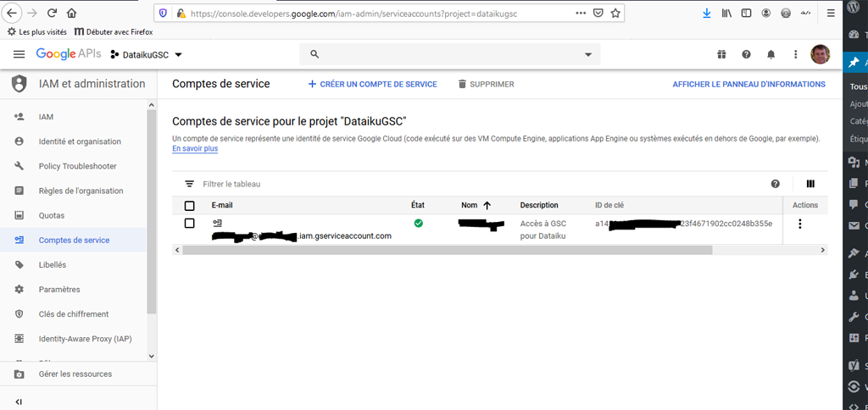This screenshot has height=410, width=868.
Task: Toggle the Firefox sidebar view icon
Action: pos(747,14)
